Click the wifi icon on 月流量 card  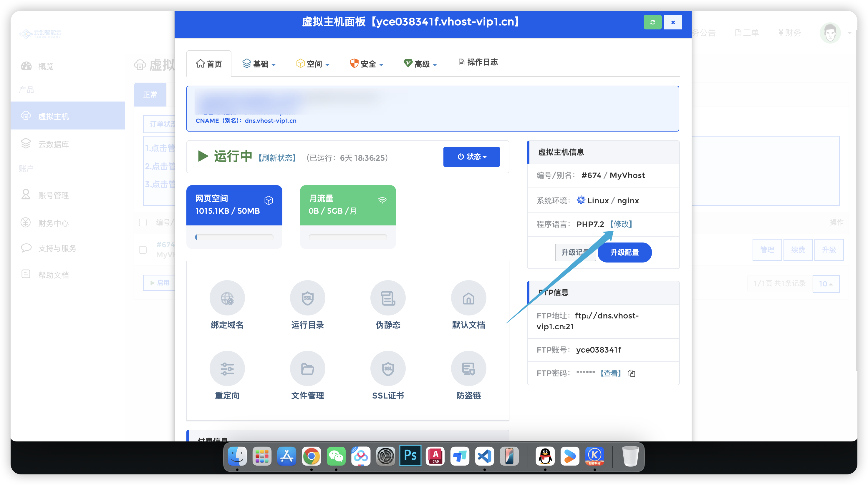click(382, 200)
